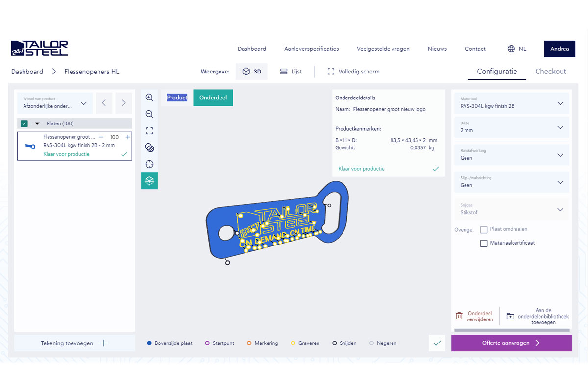Decrease quantity with minus icon
This screenshot has width=588, height=392.
101,137
